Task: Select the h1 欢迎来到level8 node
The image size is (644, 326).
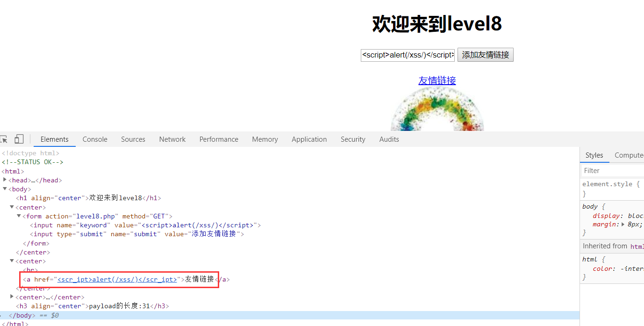Action: 88,198
